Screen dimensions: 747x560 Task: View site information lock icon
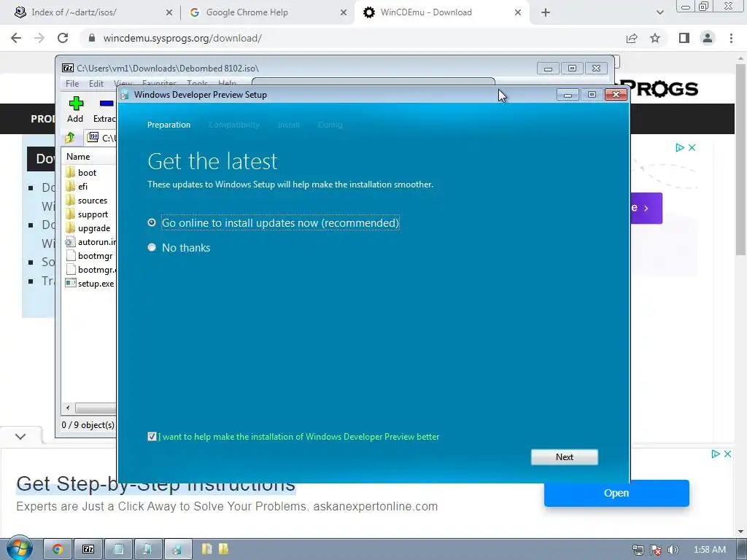tap(92, 38)
